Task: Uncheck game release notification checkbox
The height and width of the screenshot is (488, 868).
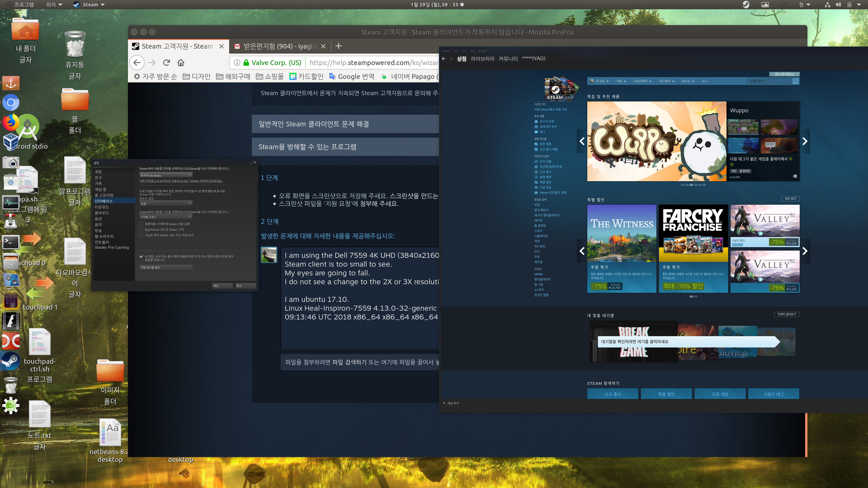Action: click(x=141, y=256)
